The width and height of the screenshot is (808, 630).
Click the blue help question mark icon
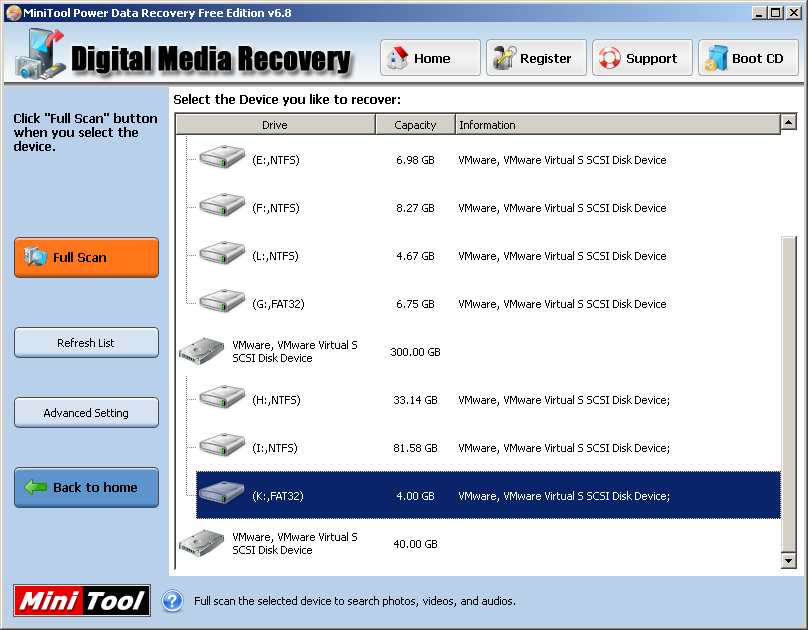(x=173, y=601)
